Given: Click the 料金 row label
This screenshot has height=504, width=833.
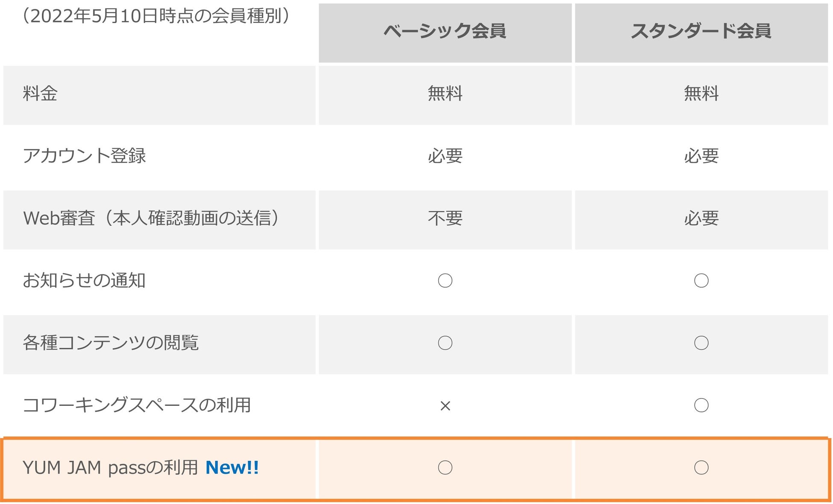Looking at the screenshot, I should pos(40,93).
